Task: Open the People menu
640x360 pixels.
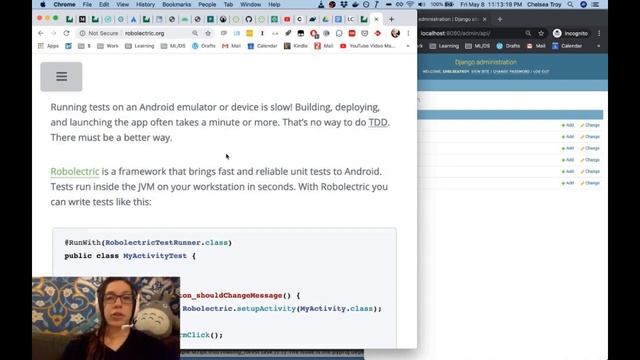Action: [x=207, y=4]
